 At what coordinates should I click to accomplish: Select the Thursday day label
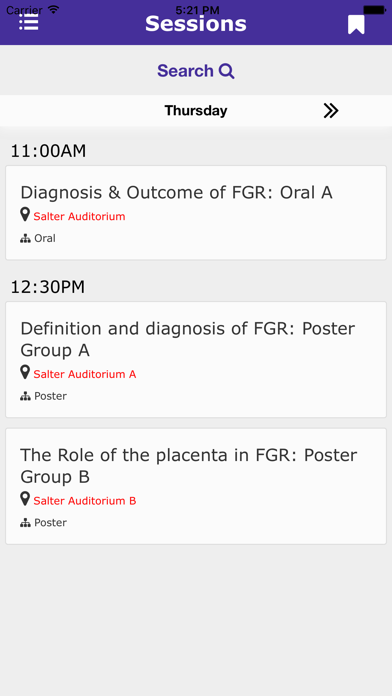[196, 111]
